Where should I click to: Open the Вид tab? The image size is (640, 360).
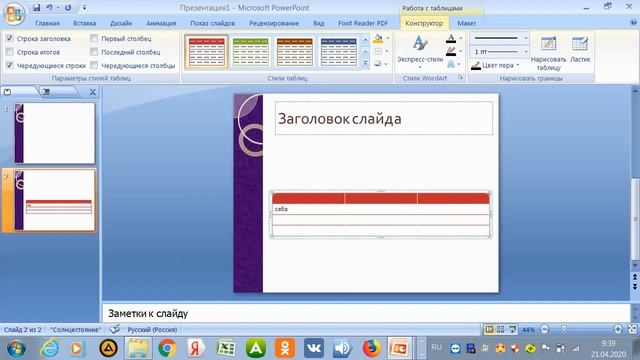coord(318,23)
